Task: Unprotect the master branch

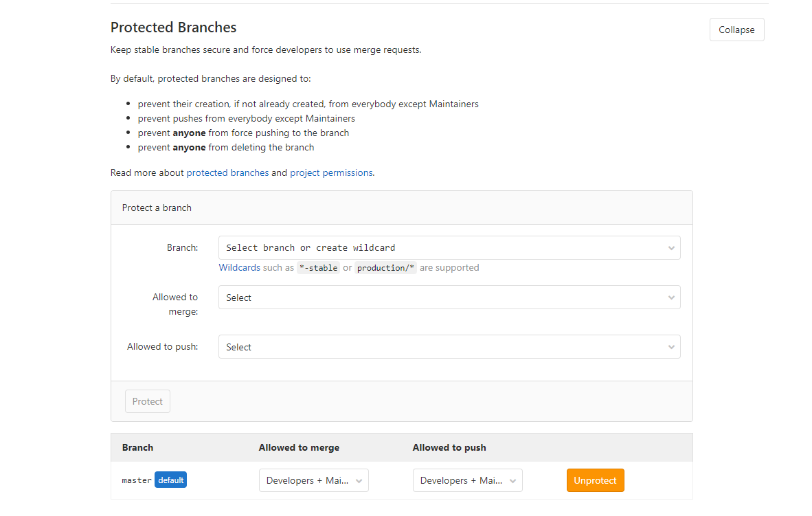Action: coord(595,480)
